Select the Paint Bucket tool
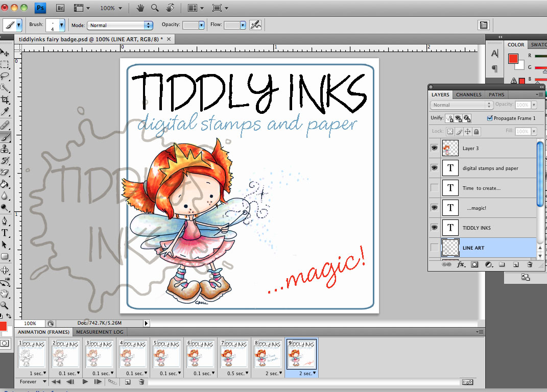Image resolution: width=547 pixels, height=392 pixels. coord(5,184)
